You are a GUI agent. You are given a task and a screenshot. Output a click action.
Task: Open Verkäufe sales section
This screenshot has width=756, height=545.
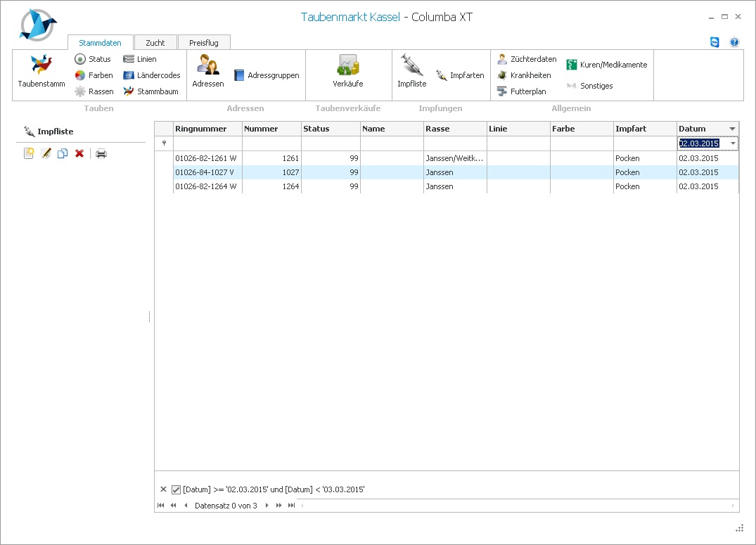[347, 71]
